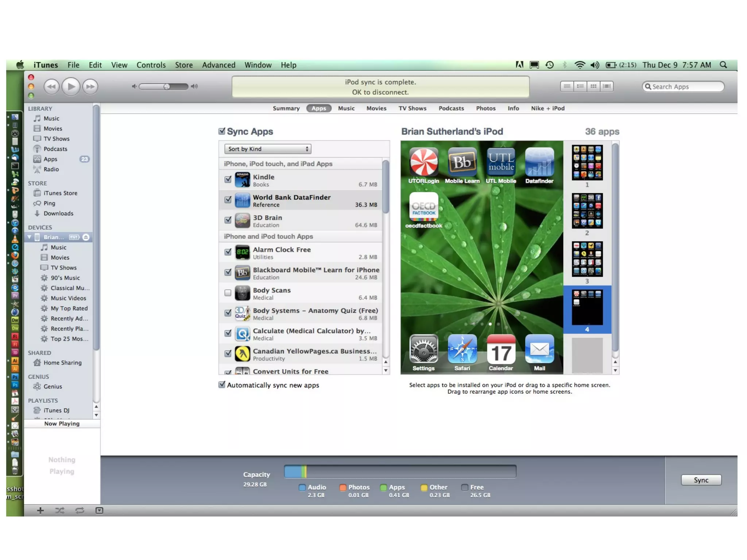Collapse the Brian device disclosure triangle
This screenshot has height=560, width=747.
(30, 237)
